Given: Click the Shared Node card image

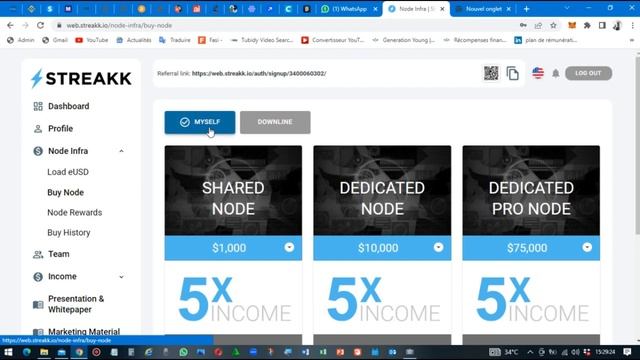Looking at the screenshot, I should point(233,191).
